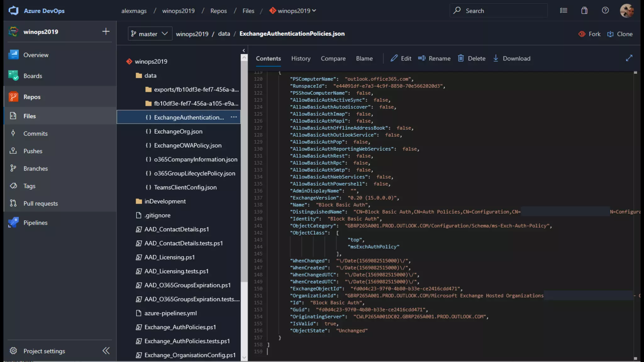
Task: Open the Boards icon in sidebar
Action: pos(13,76)
